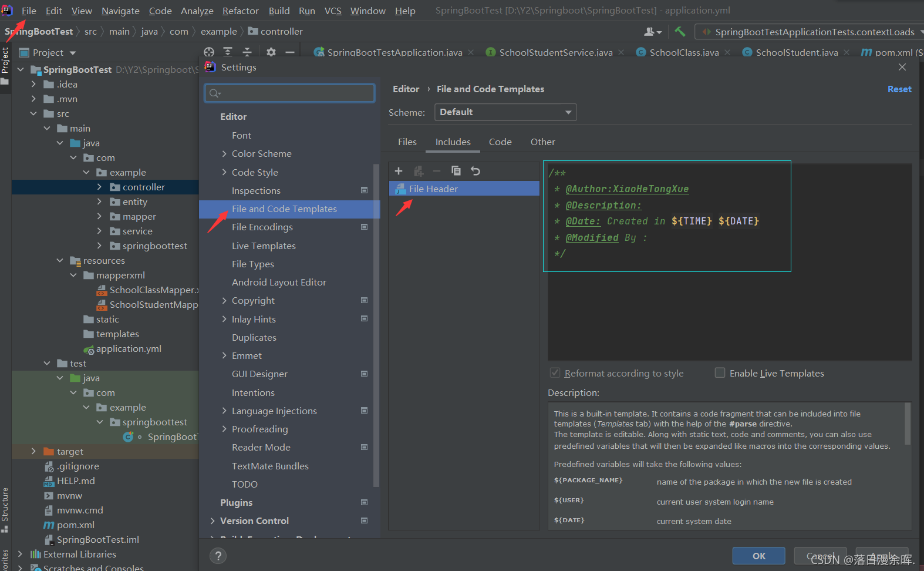Screen dimensions: 924x571
Task: Select HELP.md in project tree
Action: coord(75,481)
